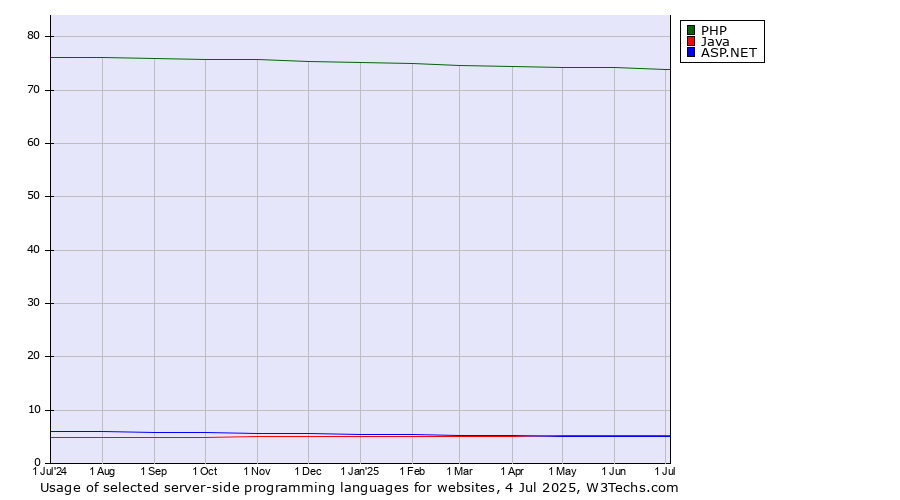Click the 1 Feb axis label
The image size is (900, 500).
click(x=412, y=471)
